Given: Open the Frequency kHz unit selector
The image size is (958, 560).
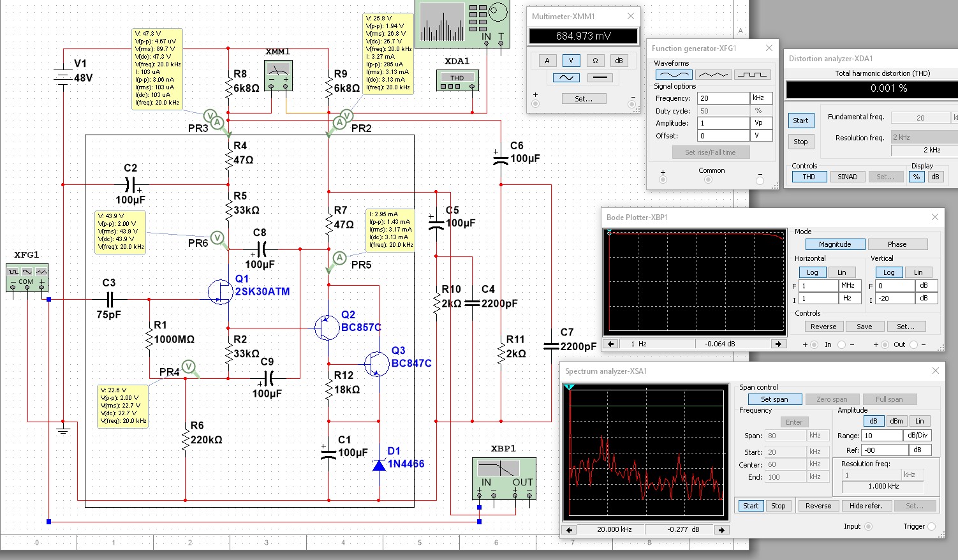Looking at the screenshot, I should [761, 98].
